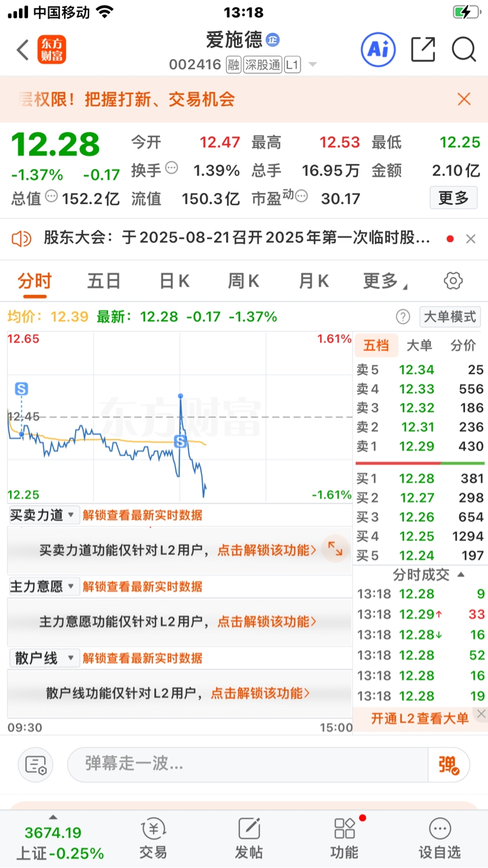
Task: Tap the 买3 row at 12.26
Action: coord(420,517)
